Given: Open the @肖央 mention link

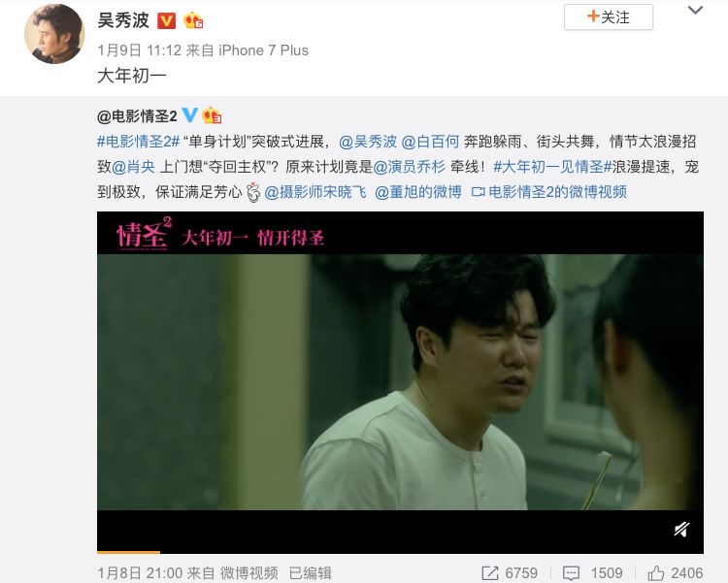Looking at the screenshot, I should coord(133,167).
